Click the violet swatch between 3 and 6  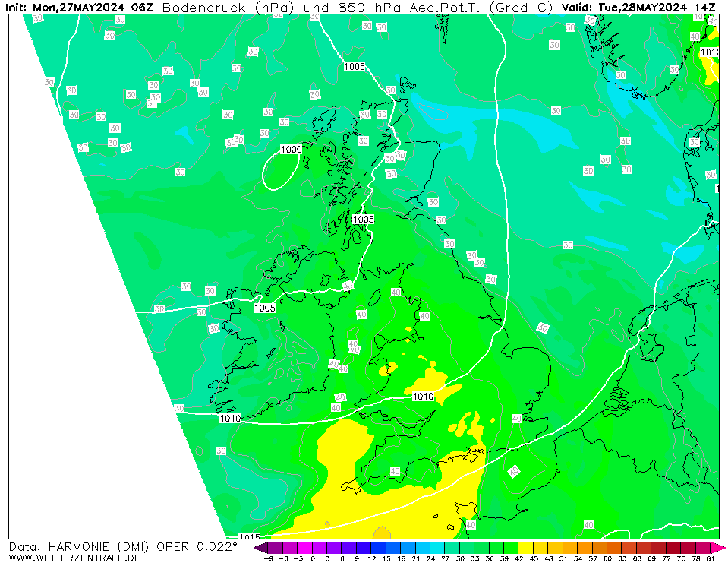click(334, 548)
